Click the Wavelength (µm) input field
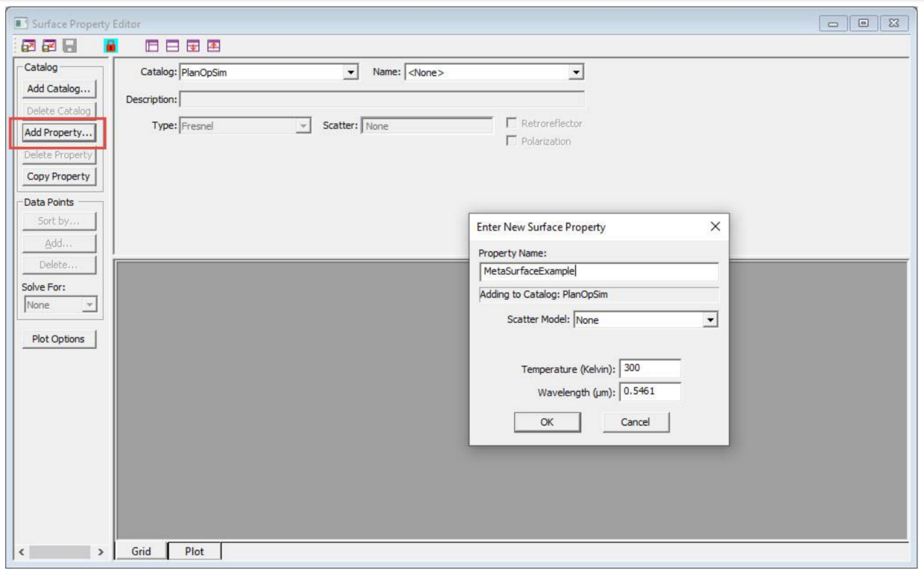The height and width of the screenshot is (575, 924). pyautogui.click(x=649, y=392)
